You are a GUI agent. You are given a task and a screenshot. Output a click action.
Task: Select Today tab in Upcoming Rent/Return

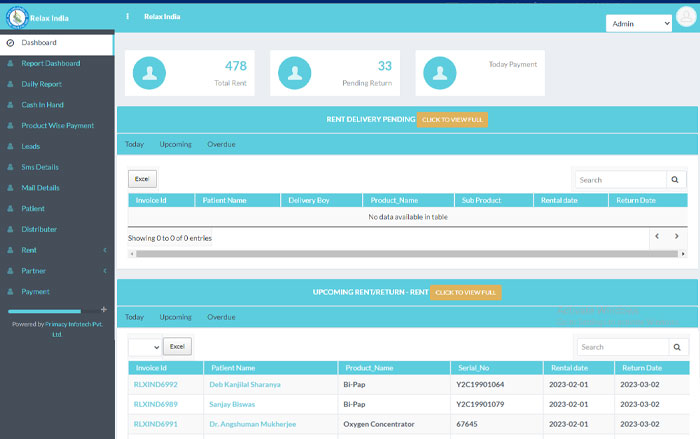(x=134, y=317)
